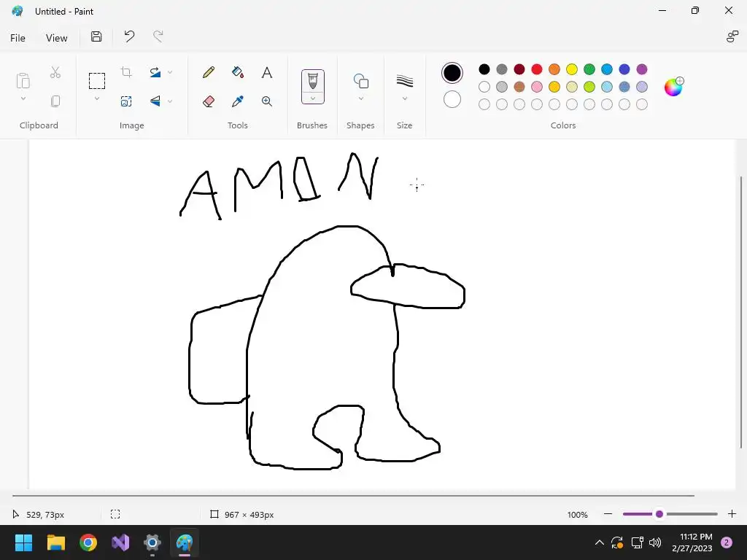Pick the yellow color swatch
Viewport: 747px width, 560px height.
coord(572,69)
